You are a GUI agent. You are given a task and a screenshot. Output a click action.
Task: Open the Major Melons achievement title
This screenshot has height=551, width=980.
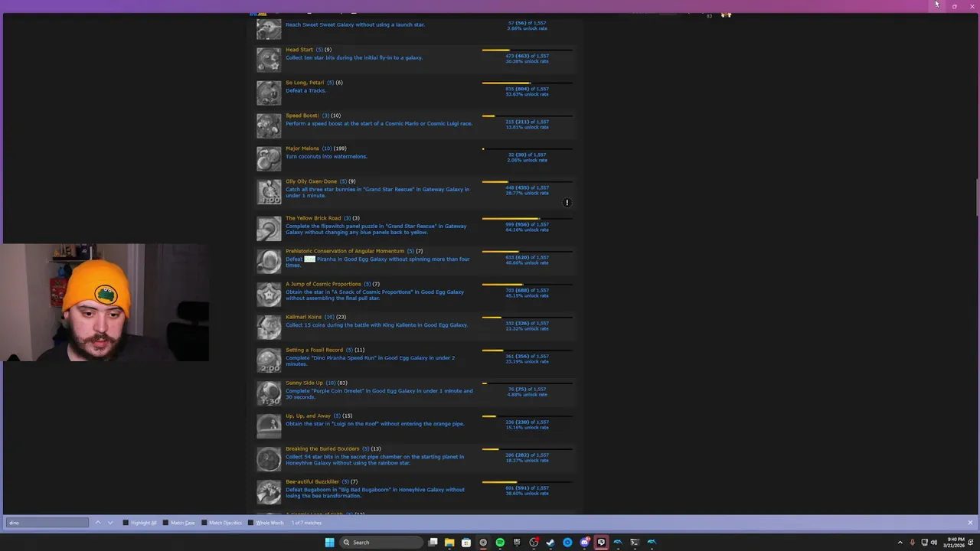pyautogui.click(x=302, y=148)
